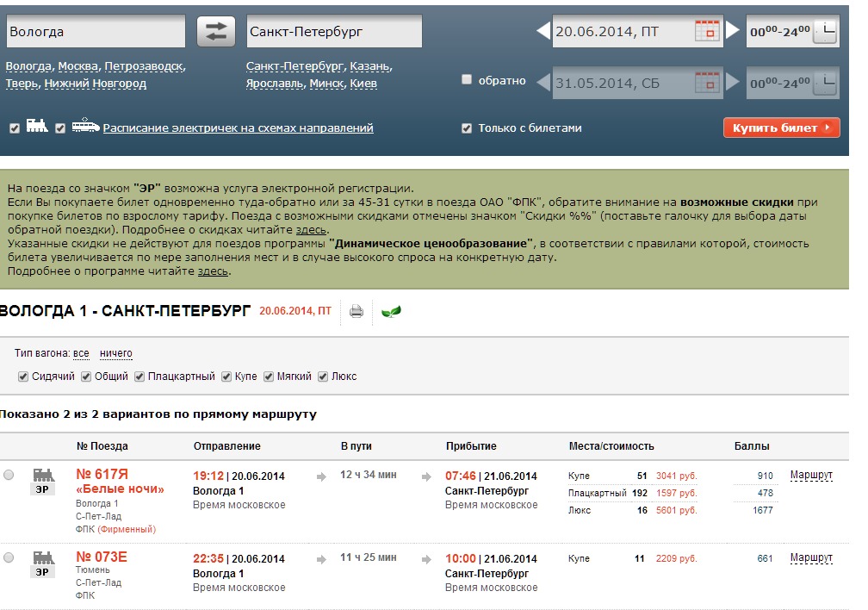868x610 pixels.
Task: Advance to next departure date arrow
Action: click(x=733, y=32)
